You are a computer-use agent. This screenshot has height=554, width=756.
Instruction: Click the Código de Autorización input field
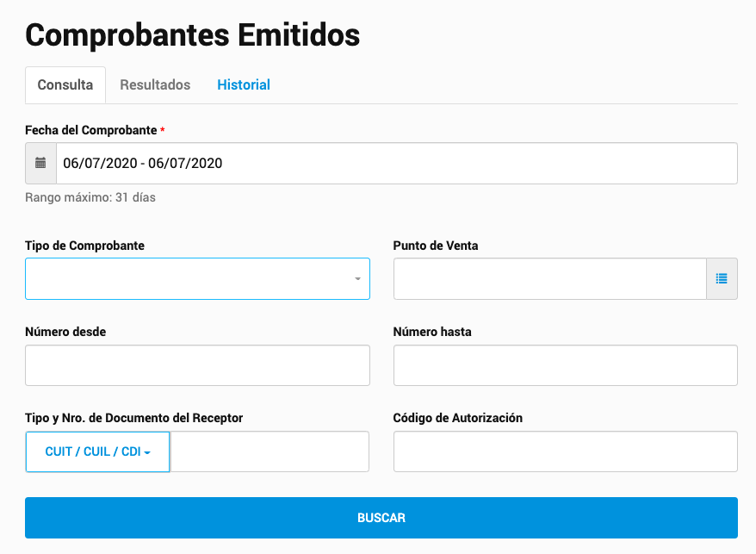(566, 451)
